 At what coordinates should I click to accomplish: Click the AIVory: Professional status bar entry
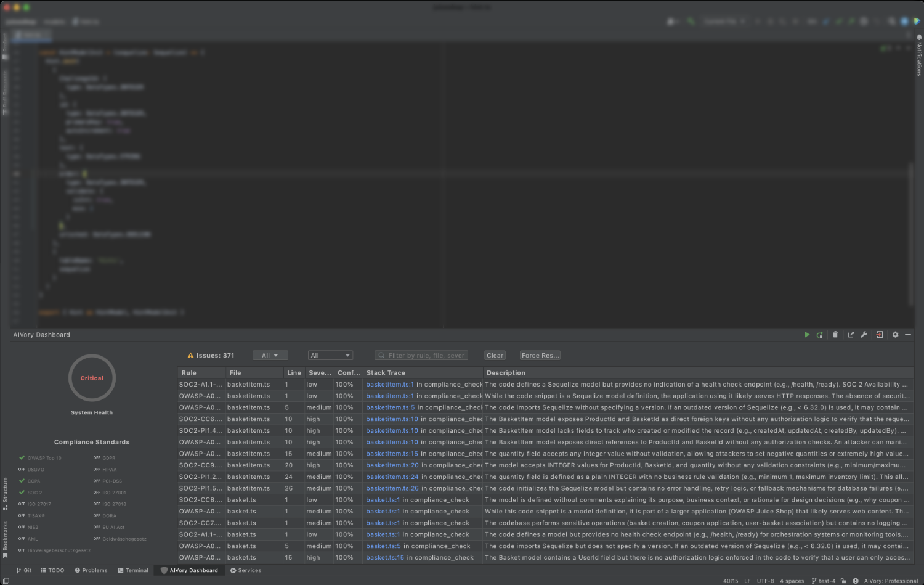coord(891,581)
